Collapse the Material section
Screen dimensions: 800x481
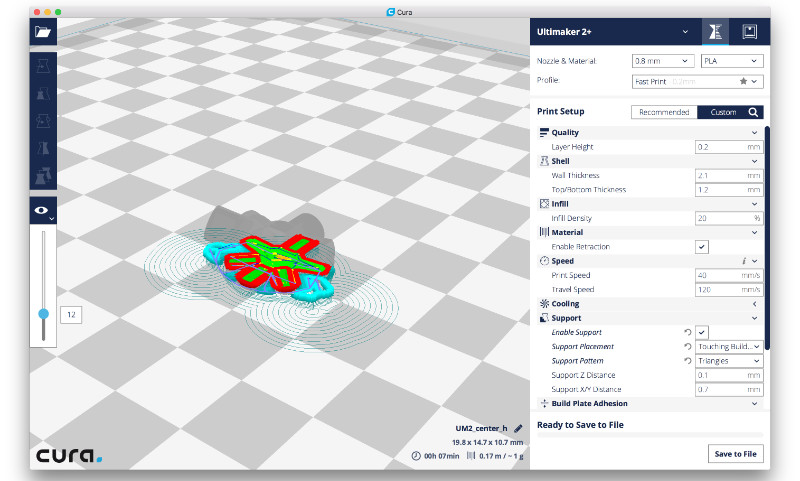click(754, 233)
